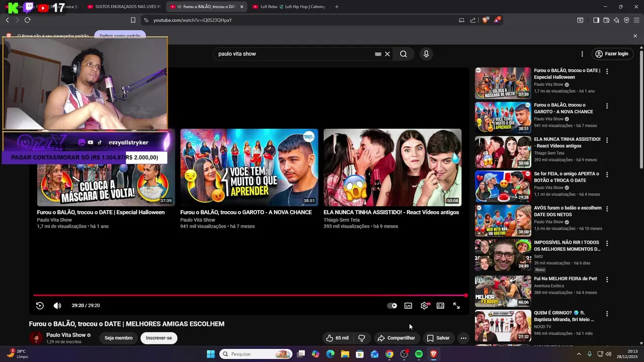Image resolution: width=644 pixels, height=362 pixels.
Task: Toggle browser sidebar panel icon
Action: point(596,20)
